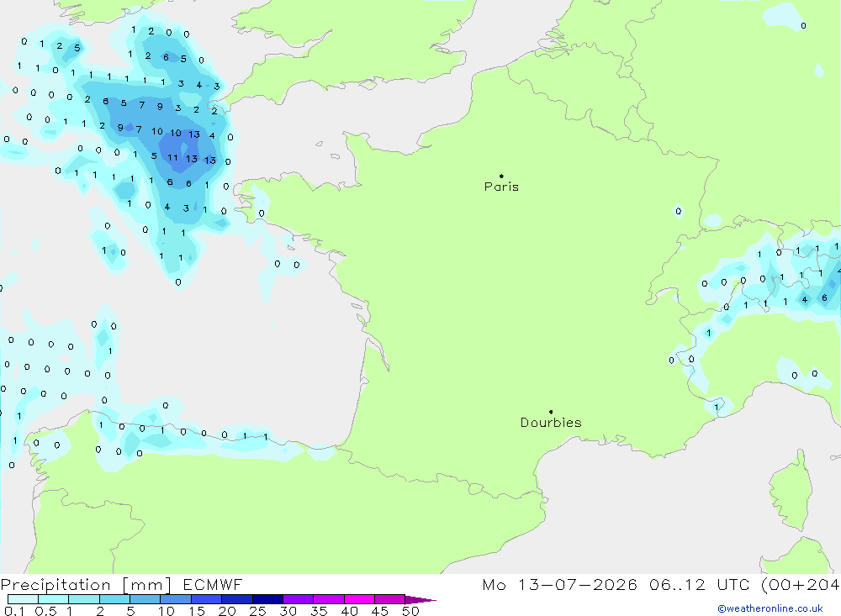Click the '50' legend scale label
841x616 pixels.
coord(410,611)
